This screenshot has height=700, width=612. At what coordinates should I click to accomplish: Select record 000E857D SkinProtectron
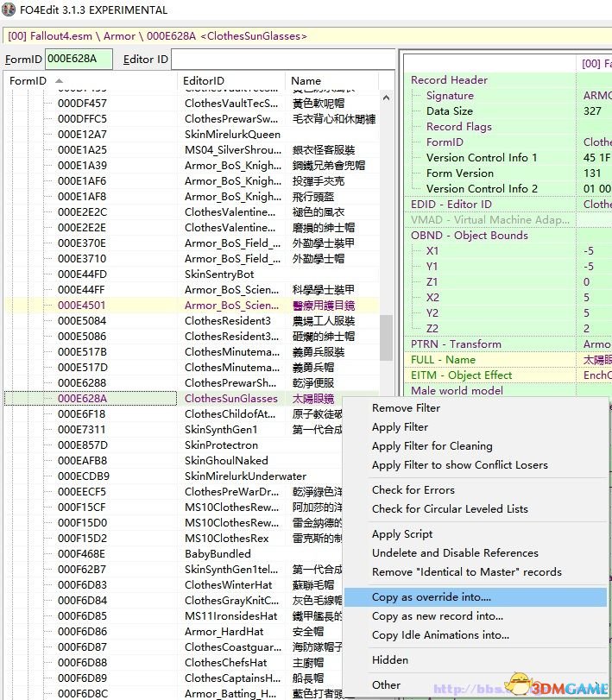(x=174, y=445)
